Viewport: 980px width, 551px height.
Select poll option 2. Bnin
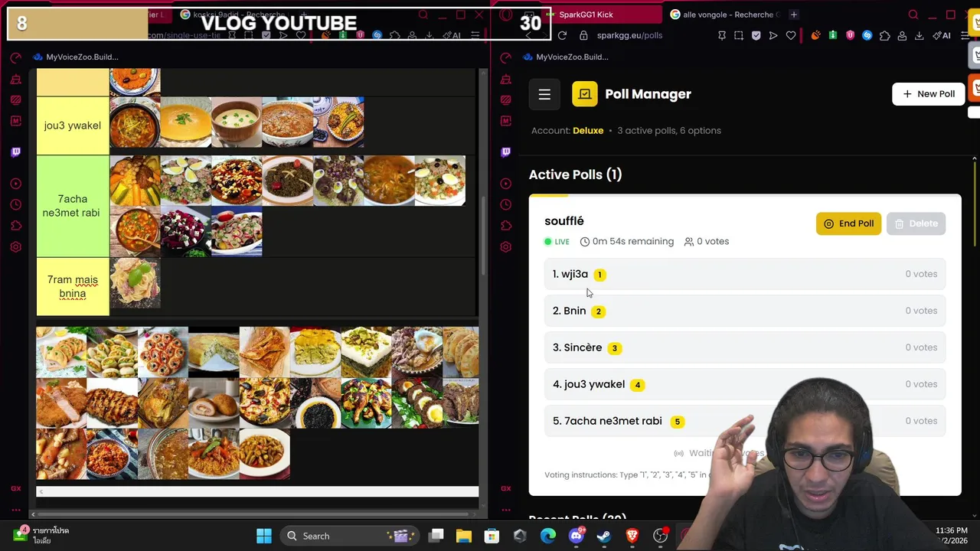tap(745, 311)
